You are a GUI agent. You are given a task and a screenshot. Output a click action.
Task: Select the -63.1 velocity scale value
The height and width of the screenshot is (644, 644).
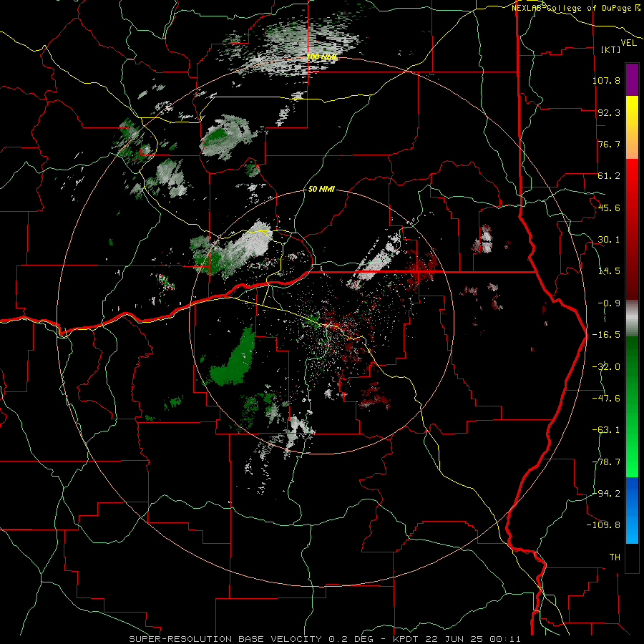point(606,430)
